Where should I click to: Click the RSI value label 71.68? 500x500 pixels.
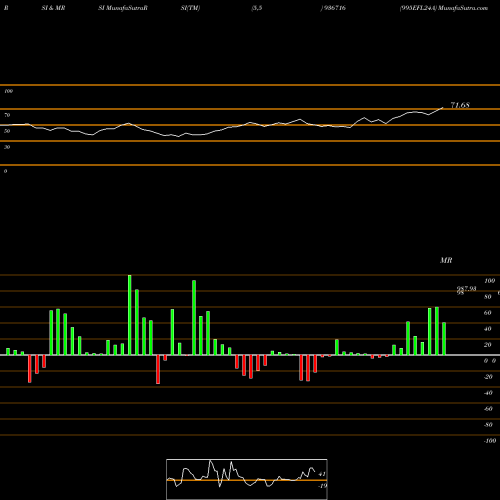coord(460,105)
